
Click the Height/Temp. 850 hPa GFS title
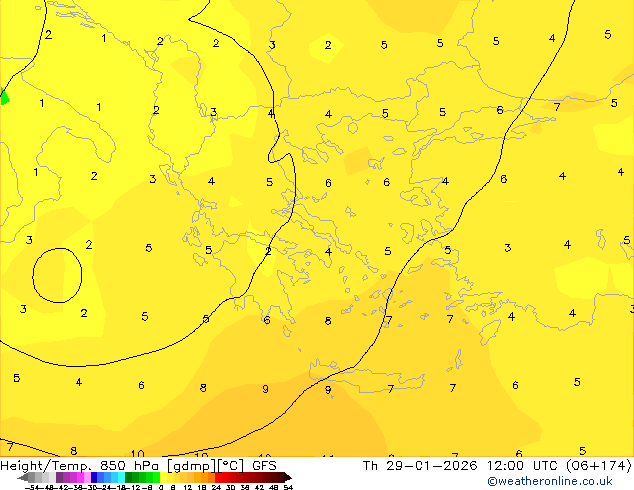tap(138, 466)
